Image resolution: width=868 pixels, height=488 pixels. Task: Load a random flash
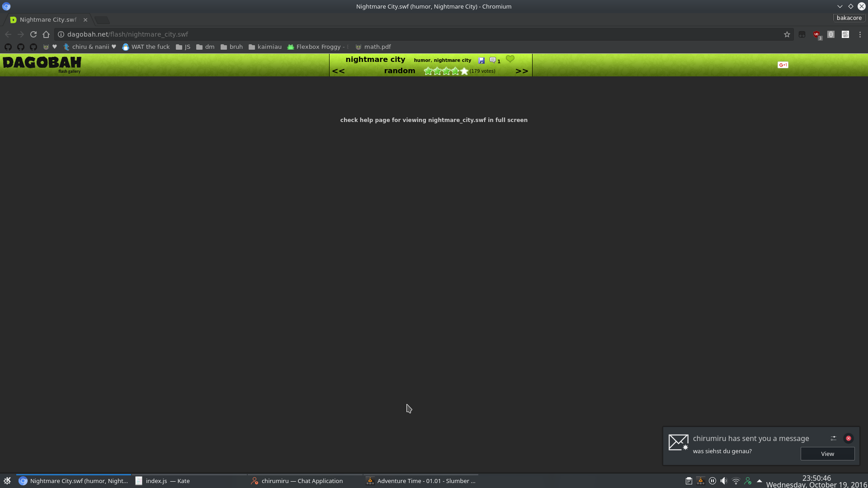tap(400, 71)
